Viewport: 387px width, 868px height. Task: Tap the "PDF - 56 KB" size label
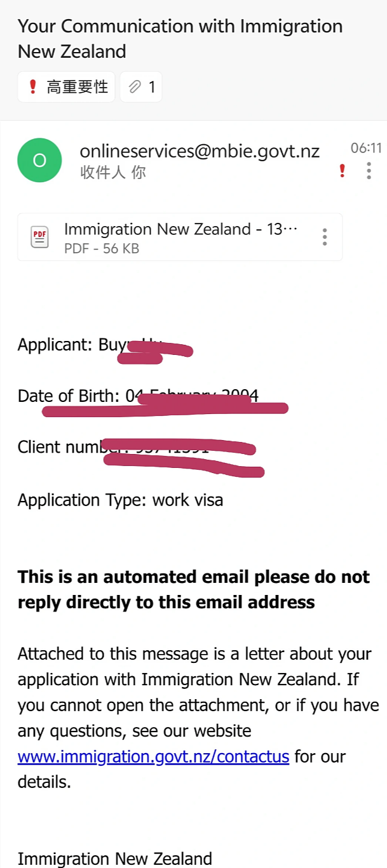pyautogui.click(x=102, y=249)
